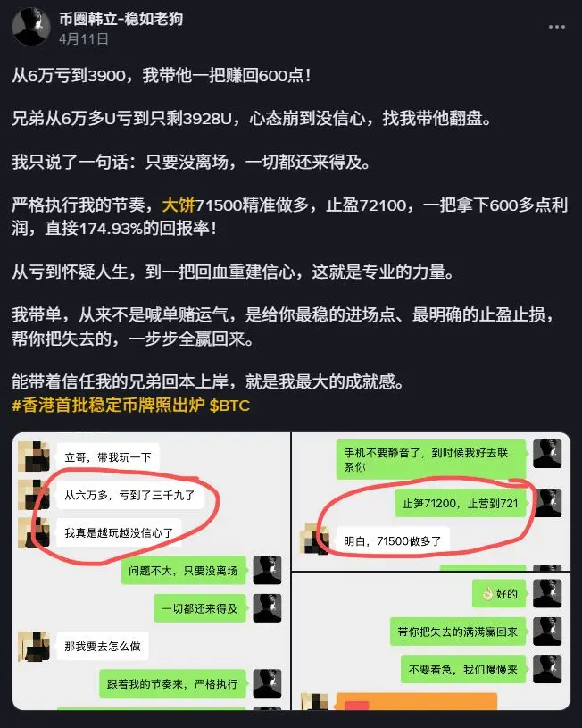Viewport: 582px width, 728px height.
Task: Select the green 带你把失去的满满赢回来 bubble
Action: coord(457,632)
